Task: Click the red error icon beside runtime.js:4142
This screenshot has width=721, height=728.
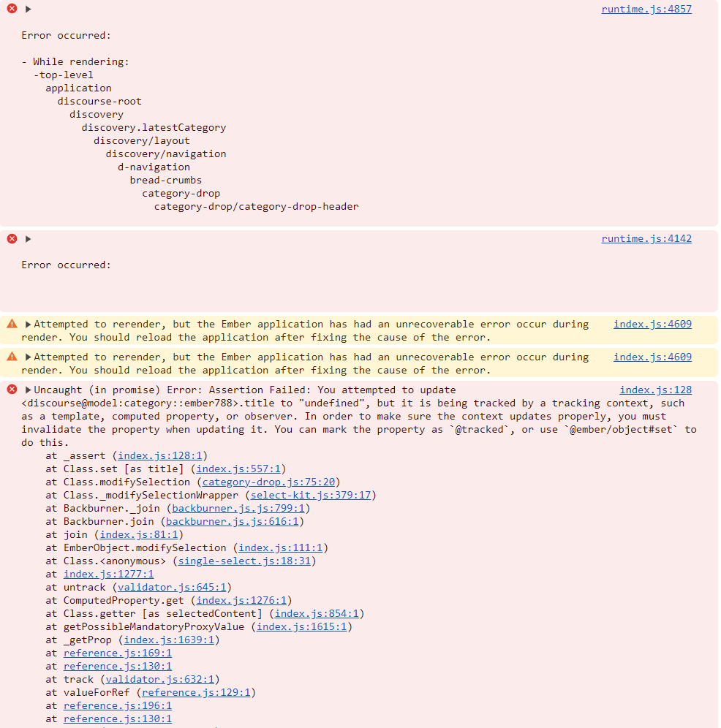Action: click(12, 238)
